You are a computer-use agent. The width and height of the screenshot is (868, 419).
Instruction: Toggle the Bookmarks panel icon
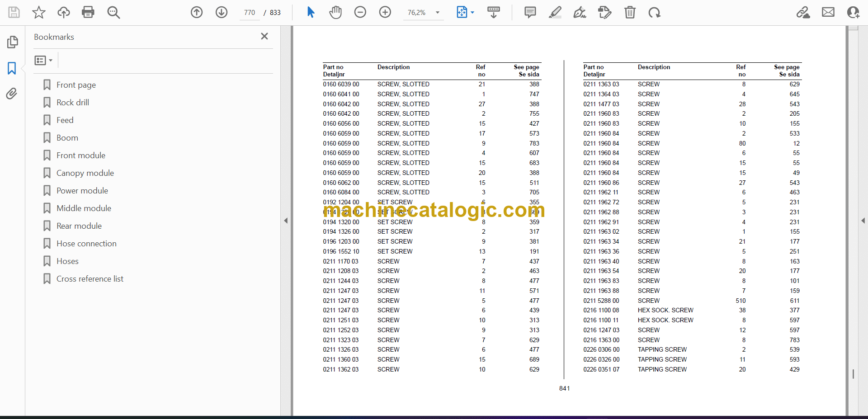[x=12, y=68]
